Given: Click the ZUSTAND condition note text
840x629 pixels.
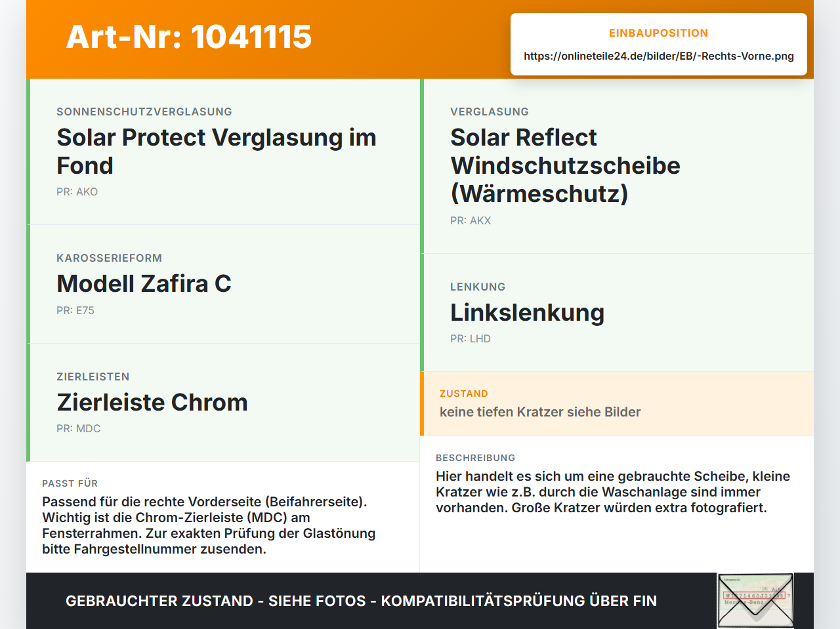Looking at the screenshot, I should tap(540, 412).
